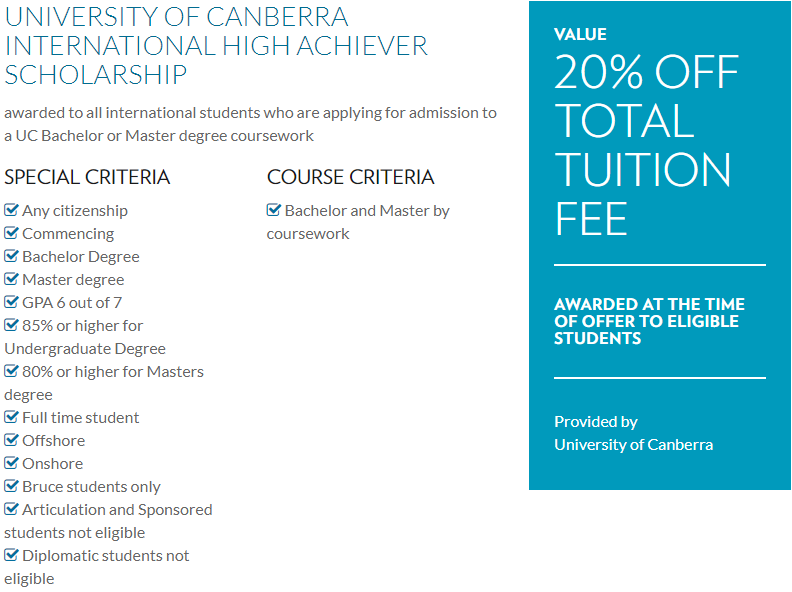This screenshot has height=592, width=792.
Task: Click the checkmark icon beside Any citizenship
Action: 11,210
